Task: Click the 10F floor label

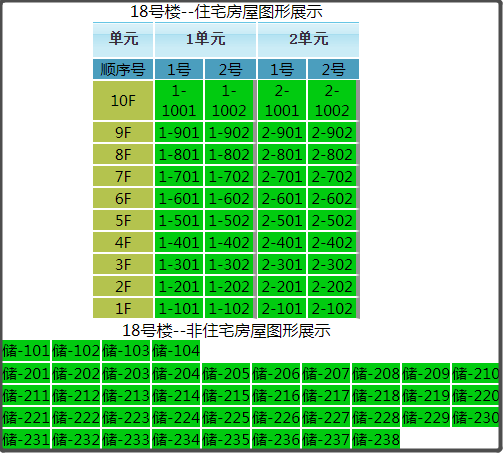Action: 123,100
